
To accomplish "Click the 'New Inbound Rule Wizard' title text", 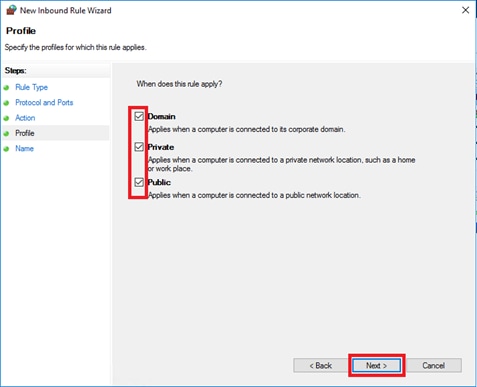I will [66, 10].
